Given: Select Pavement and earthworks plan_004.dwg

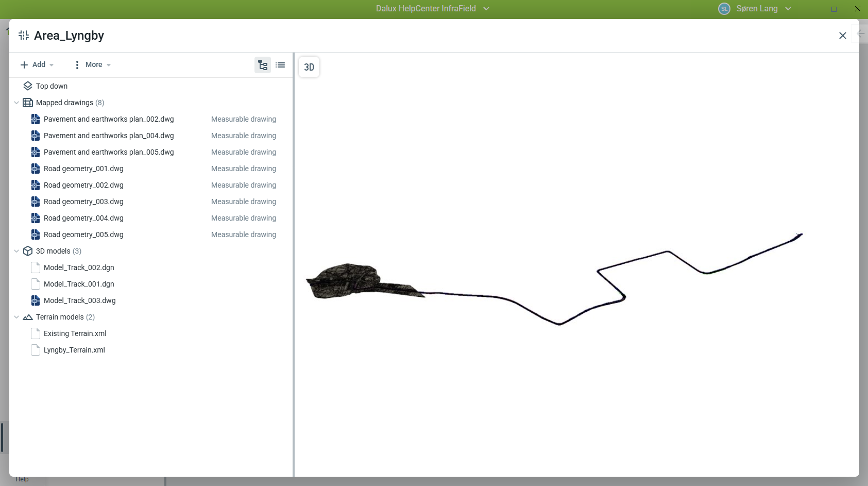Looking at the screenshot, I should [109, 136].
